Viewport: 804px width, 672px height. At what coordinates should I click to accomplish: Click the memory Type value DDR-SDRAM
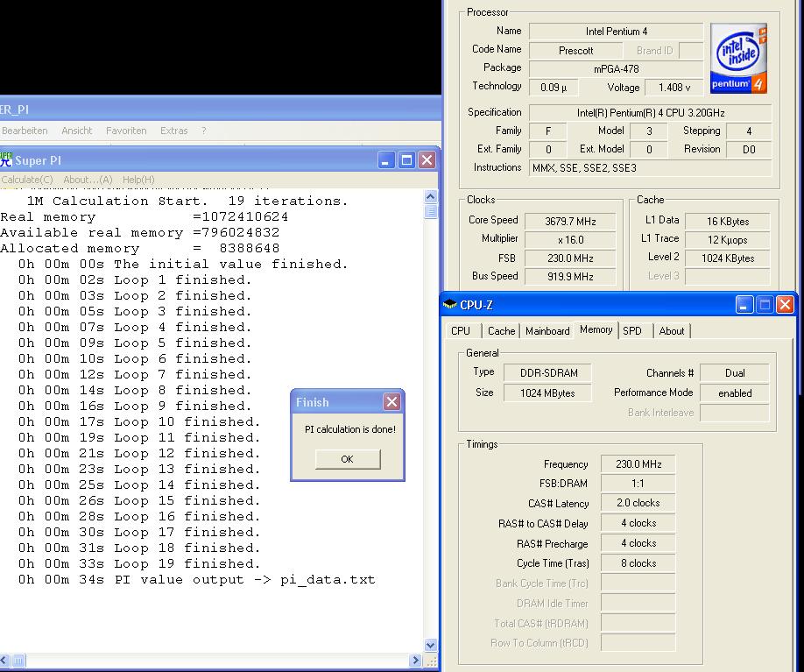pyautogui.click(x=548, y=373)
